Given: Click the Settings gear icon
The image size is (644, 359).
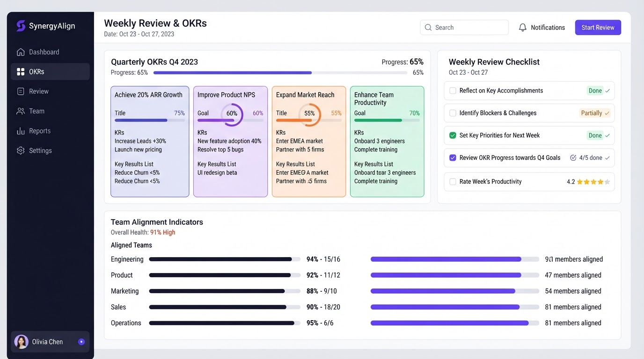Looking at the screenshot, I should [x=21, y=151].
